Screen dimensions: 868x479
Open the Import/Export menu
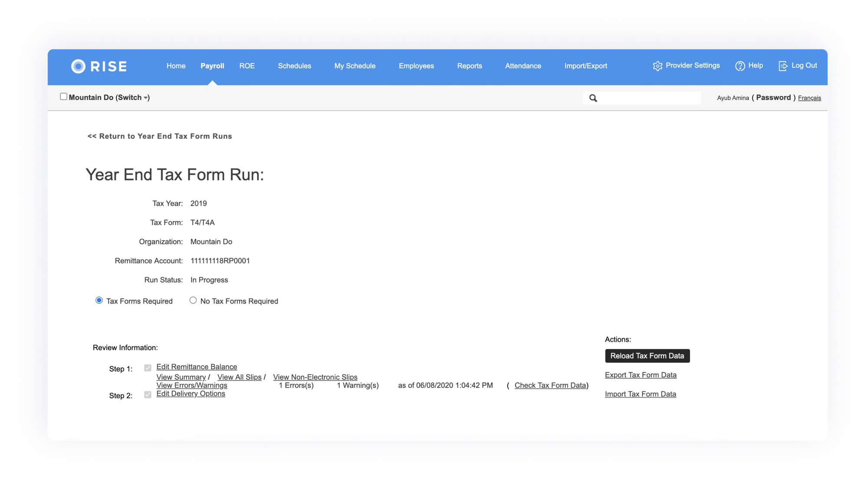(x=585, y=66)
